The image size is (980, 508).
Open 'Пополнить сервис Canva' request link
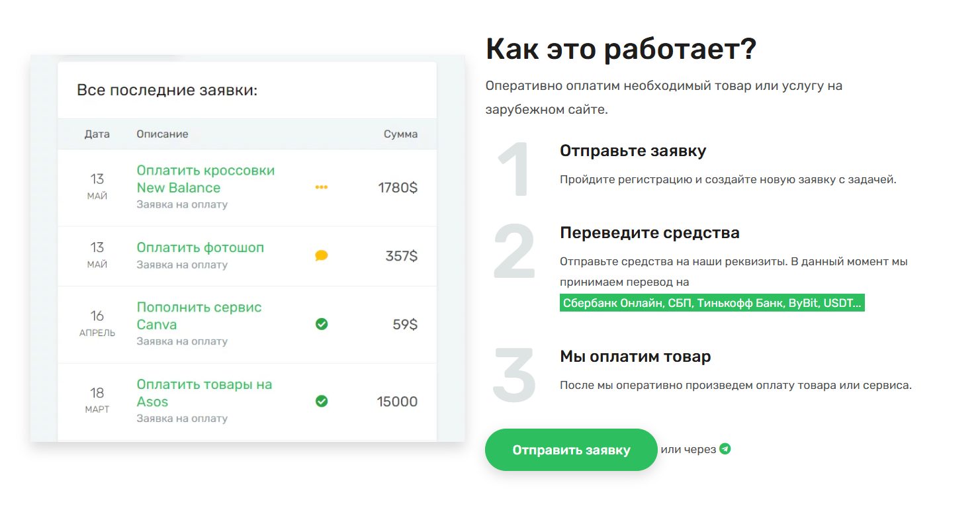coord(199,316)
